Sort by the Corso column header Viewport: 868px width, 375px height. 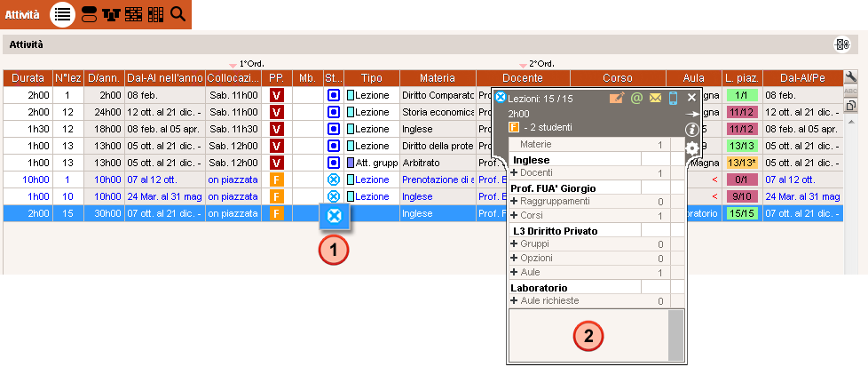(x=617, y=78)
